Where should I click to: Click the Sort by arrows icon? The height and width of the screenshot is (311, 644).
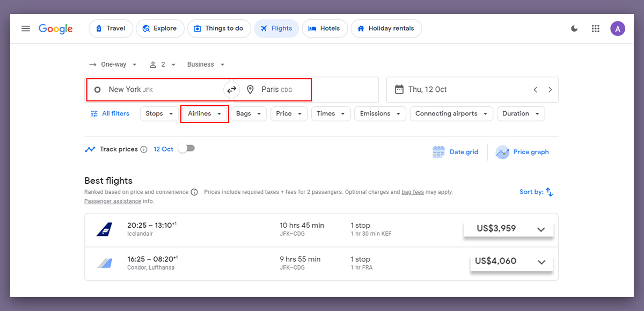tap(550, 192)
